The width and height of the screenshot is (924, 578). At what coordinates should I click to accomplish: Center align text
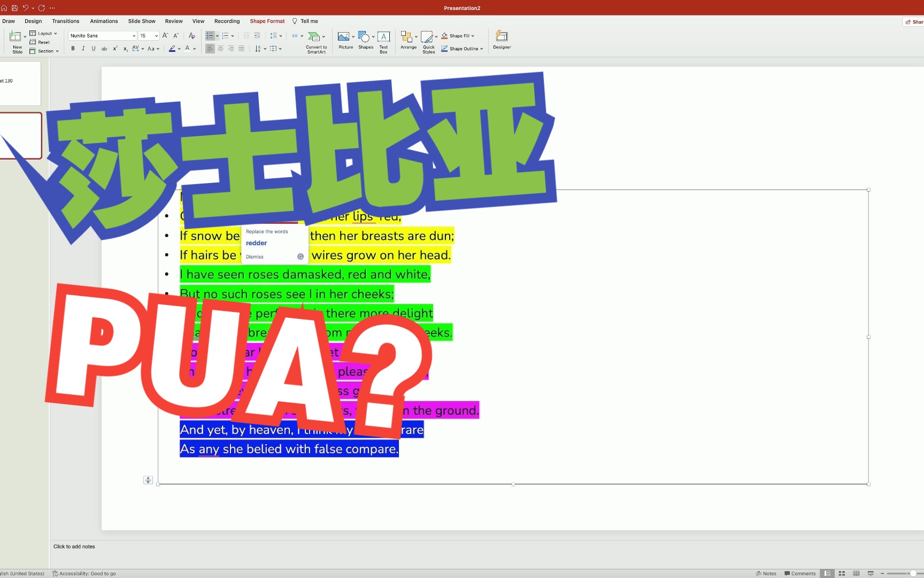(x=220, y=48)
